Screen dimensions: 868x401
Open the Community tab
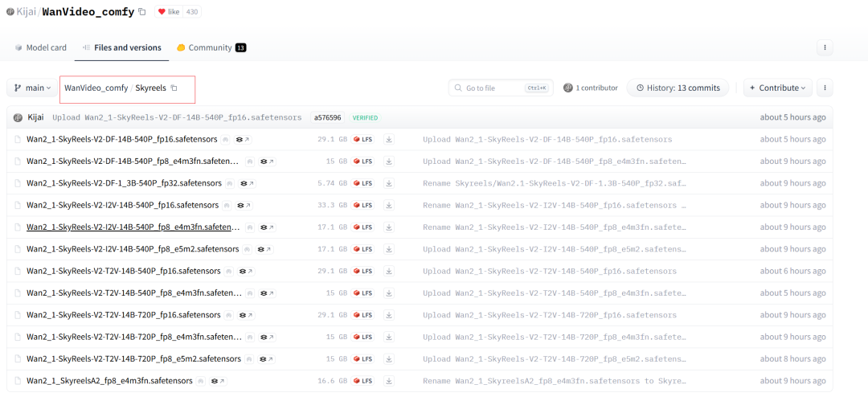coord(211,47)
